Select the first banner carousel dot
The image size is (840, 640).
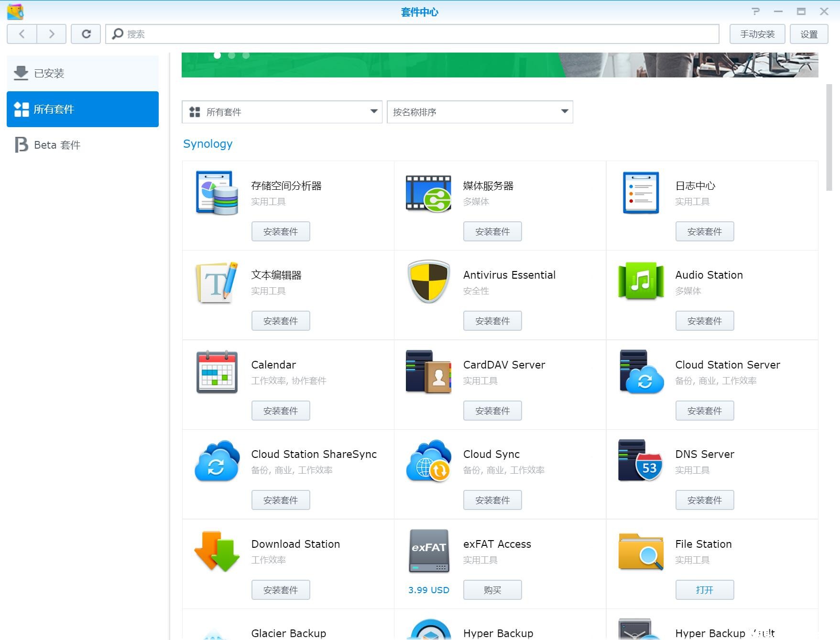coord(217,55)
